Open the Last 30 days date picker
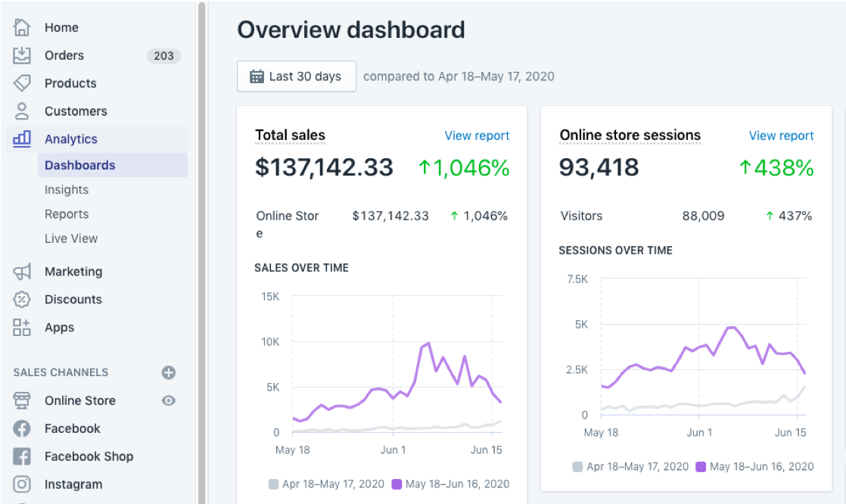846x504 pixels. click(x=296, y=76)
